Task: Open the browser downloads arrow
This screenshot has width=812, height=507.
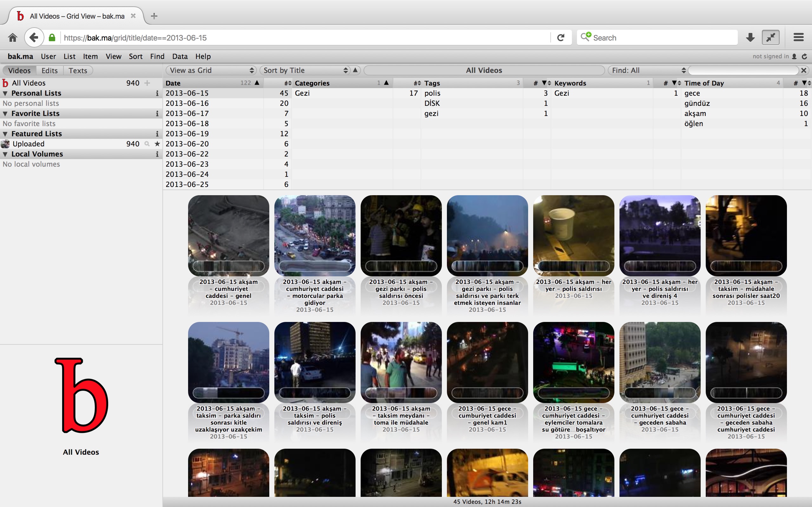Action: pyautogui.click(x=750, y=38)
